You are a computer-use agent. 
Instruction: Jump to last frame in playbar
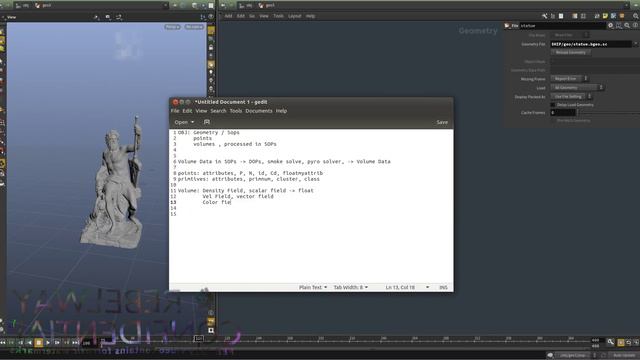click(76, 343)
